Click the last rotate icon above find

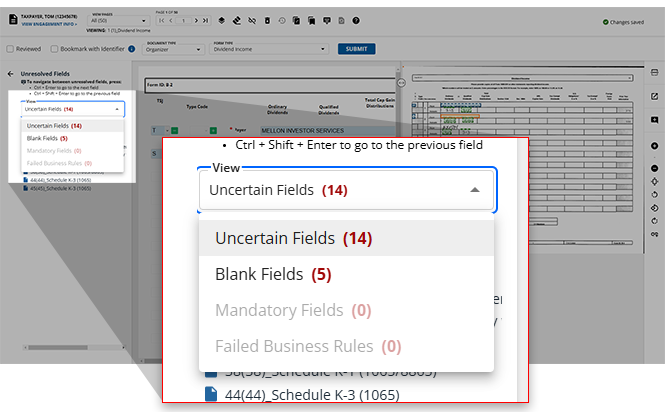tap(654, 221)
